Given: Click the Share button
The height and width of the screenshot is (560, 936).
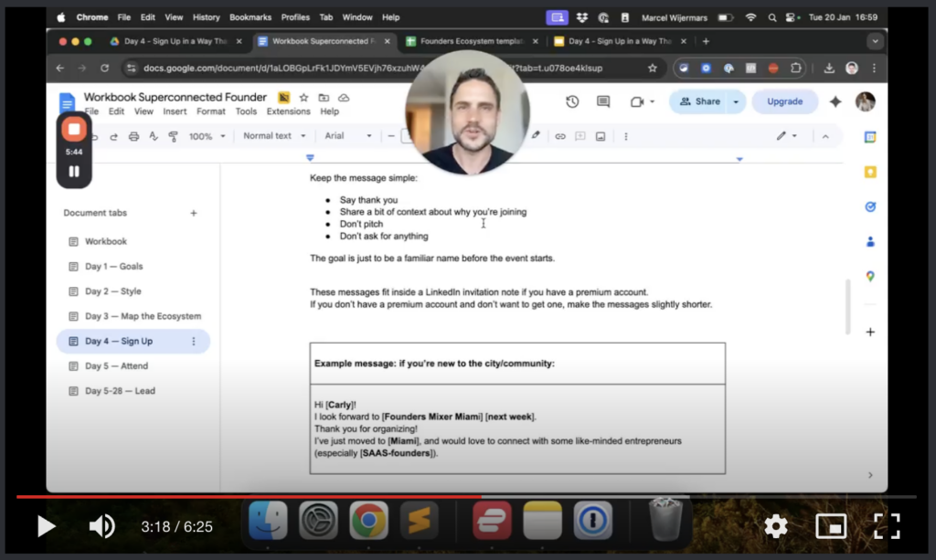Looking at the screenshot, I should pos(699,101).
